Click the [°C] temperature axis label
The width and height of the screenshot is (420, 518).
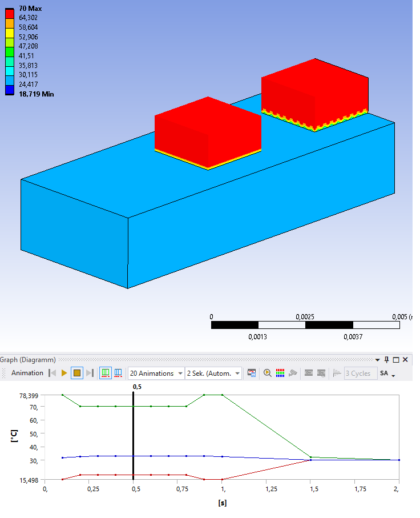point(14,436)
